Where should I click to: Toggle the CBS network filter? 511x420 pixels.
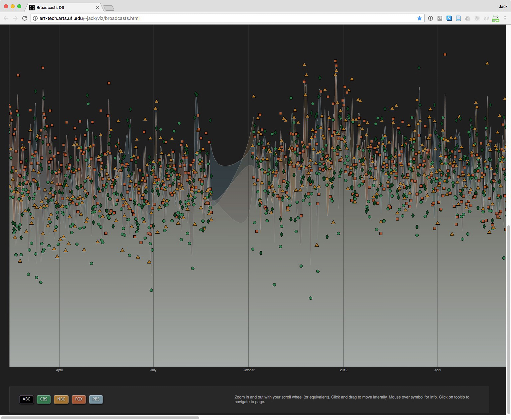(44, 399)
